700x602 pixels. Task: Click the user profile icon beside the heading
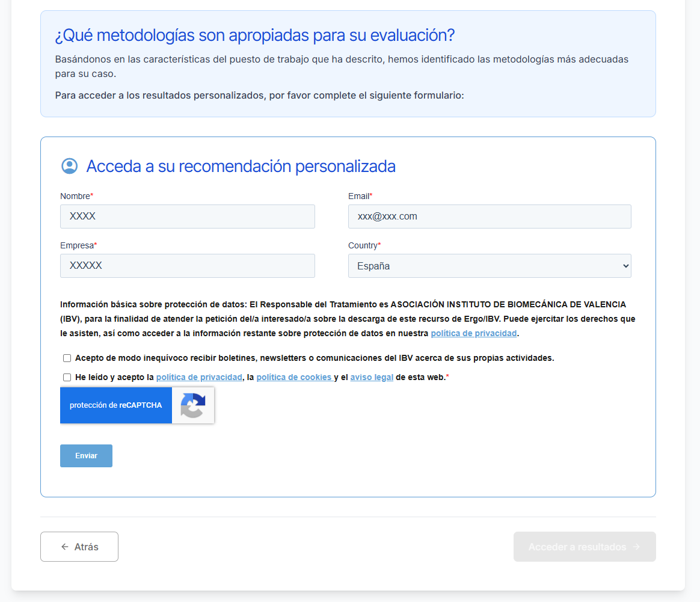[x=69, y=165]
